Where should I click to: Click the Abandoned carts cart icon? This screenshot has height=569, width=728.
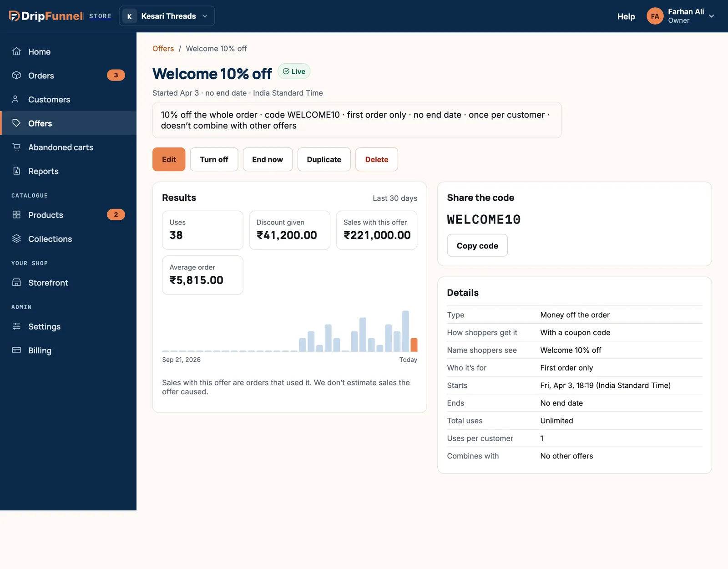(x=16, y=147)
